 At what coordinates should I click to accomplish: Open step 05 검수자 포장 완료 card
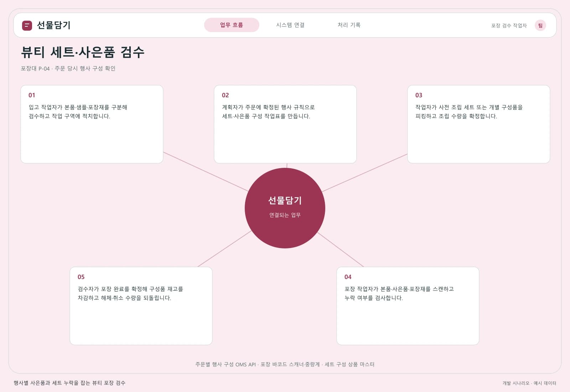coord(141,306)
